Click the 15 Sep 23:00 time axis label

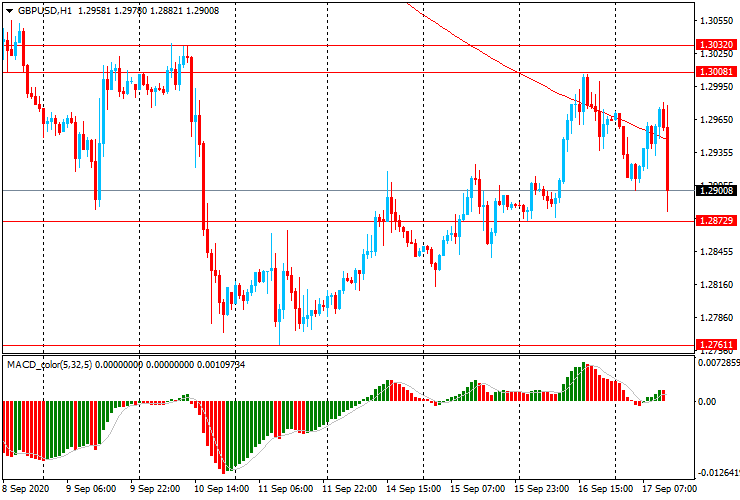click(x=541, y=489)
